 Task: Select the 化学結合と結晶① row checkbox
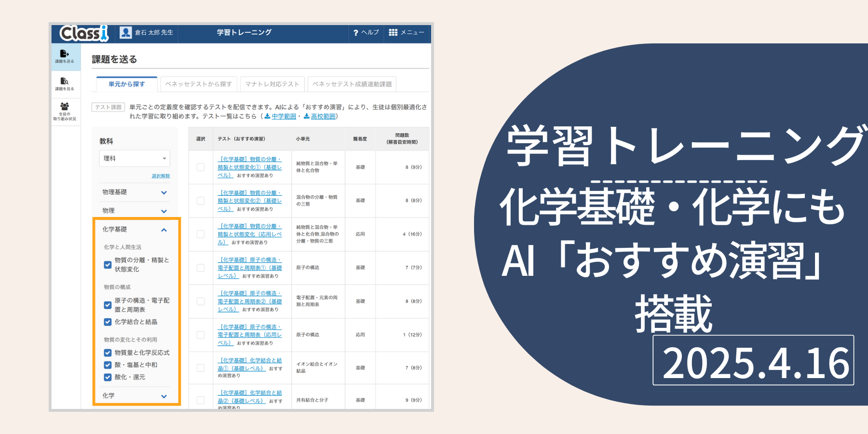(x=201, y=368)
